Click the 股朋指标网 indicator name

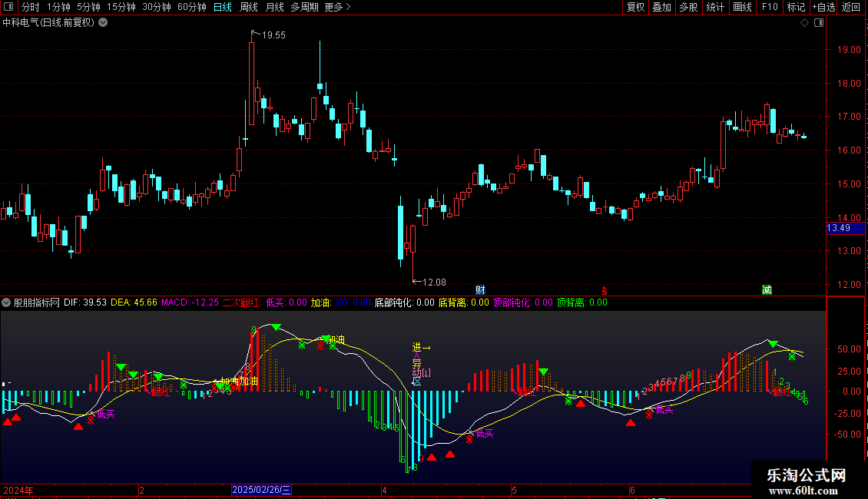click(x=37, y=302)
